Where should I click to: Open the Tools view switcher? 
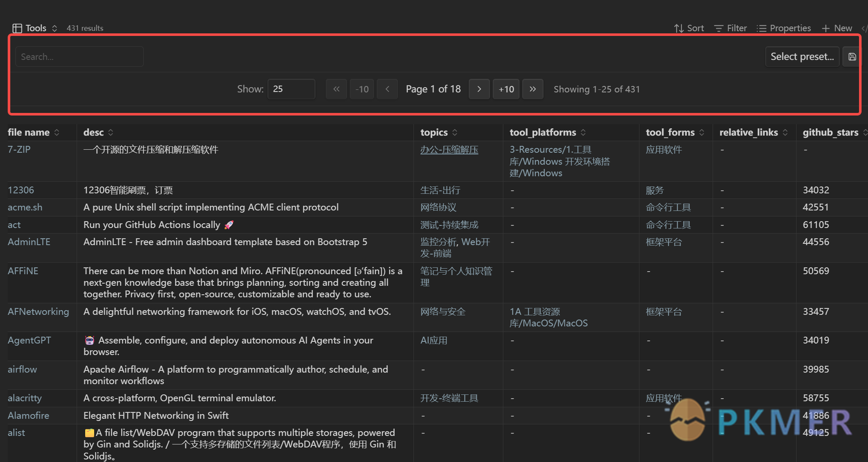pyautogui.click(x=35, y=28)
